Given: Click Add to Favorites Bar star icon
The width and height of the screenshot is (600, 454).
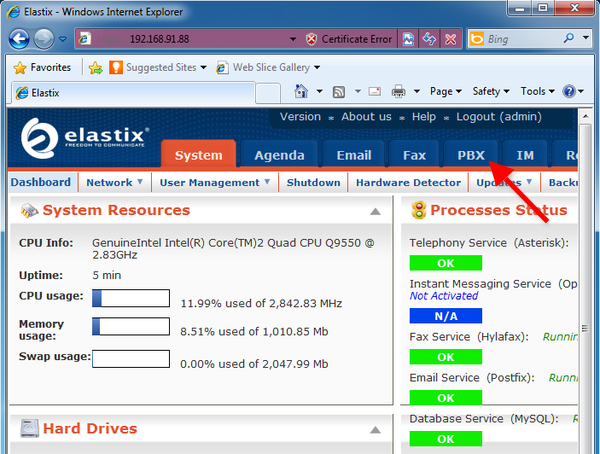Looking at the screenshot, I should [95, 68].
